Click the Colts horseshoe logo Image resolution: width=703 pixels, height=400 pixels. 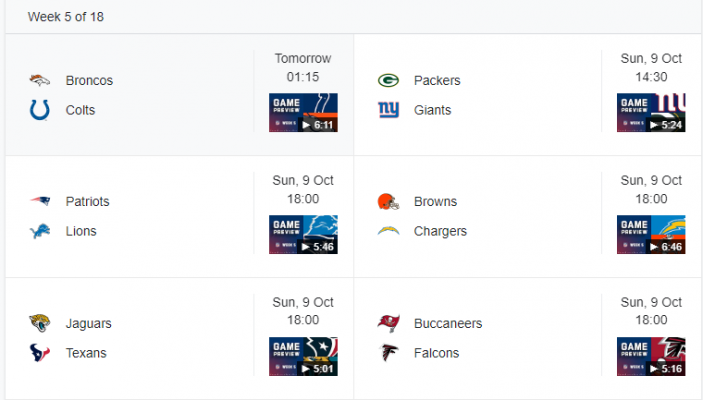(x=39, y=110)
